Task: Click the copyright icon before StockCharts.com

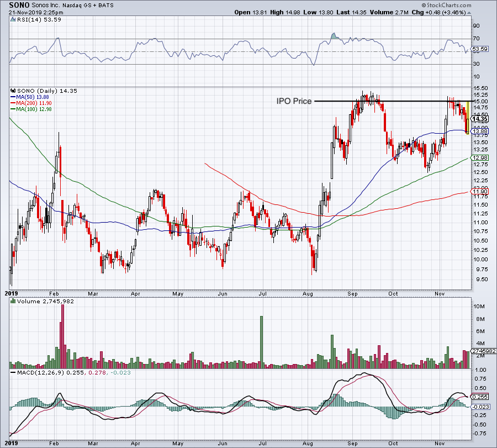Action: [x=424, y=5]
